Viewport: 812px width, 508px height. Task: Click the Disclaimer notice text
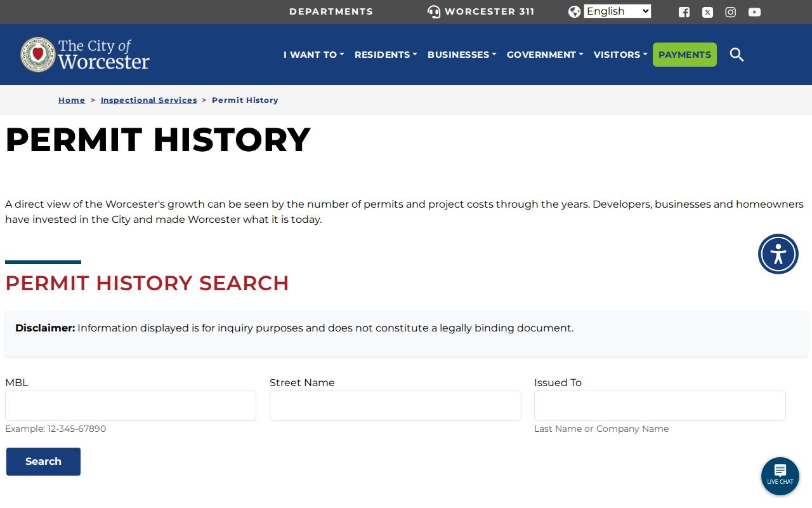[294, 328]
